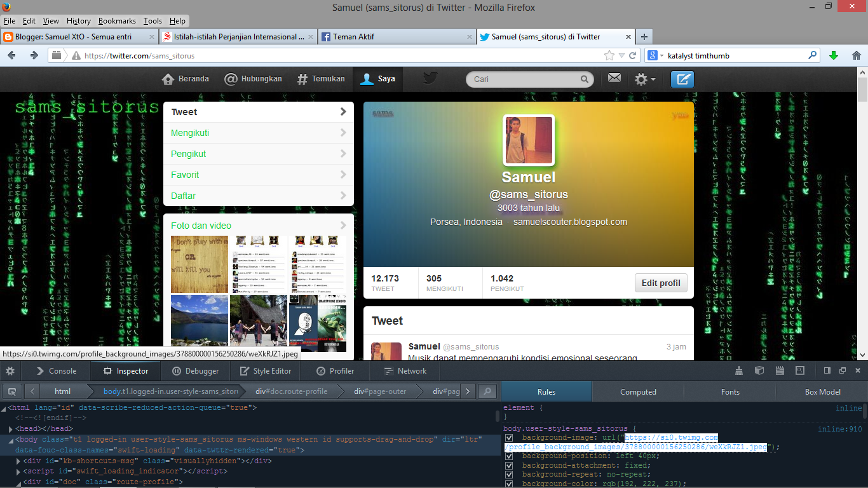Open the Debugger devtools tab
Viewport: 868px width, 488px height.
click(x=196, y=371)
